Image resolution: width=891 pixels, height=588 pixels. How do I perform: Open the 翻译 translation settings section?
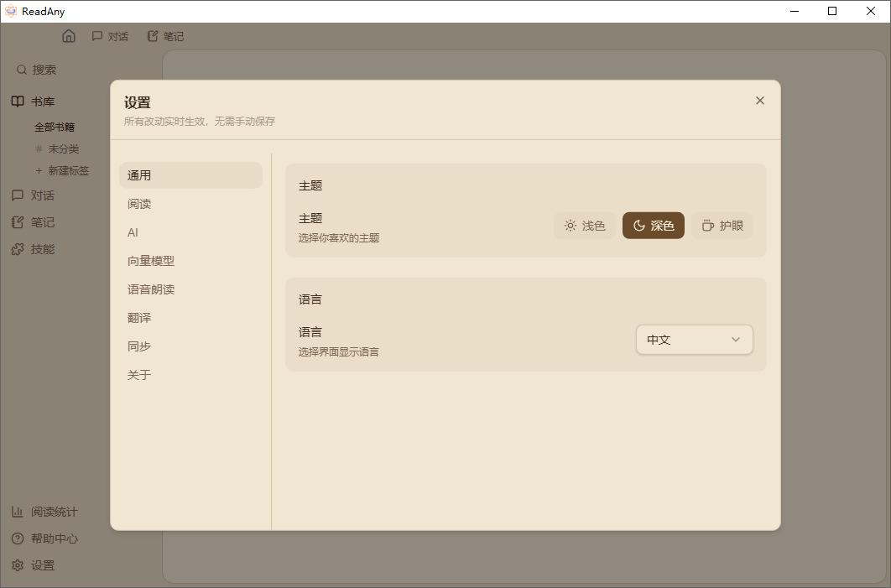click(x=138, y=317)
